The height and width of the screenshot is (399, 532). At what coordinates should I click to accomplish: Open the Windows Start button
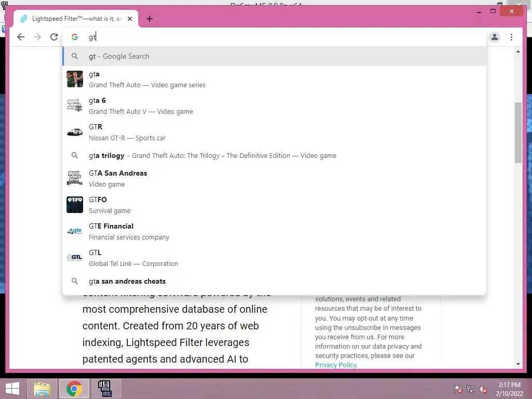click(12, 389)
